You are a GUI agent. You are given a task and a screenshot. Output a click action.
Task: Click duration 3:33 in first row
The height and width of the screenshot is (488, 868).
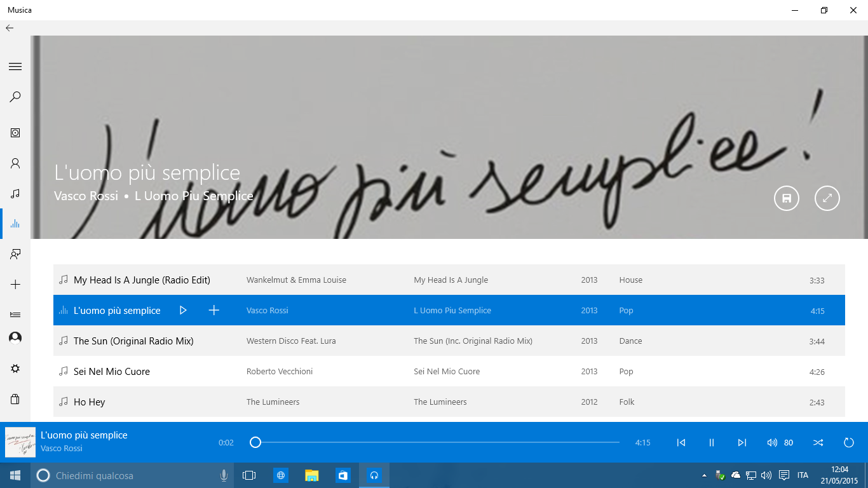click(x=817, y=280)
